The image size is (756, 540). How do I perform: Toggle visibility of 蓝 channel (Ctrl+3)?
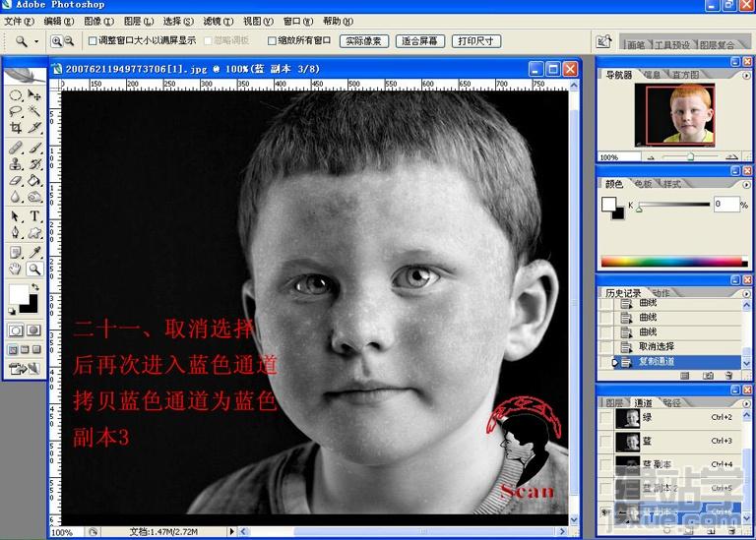point(605,442)
